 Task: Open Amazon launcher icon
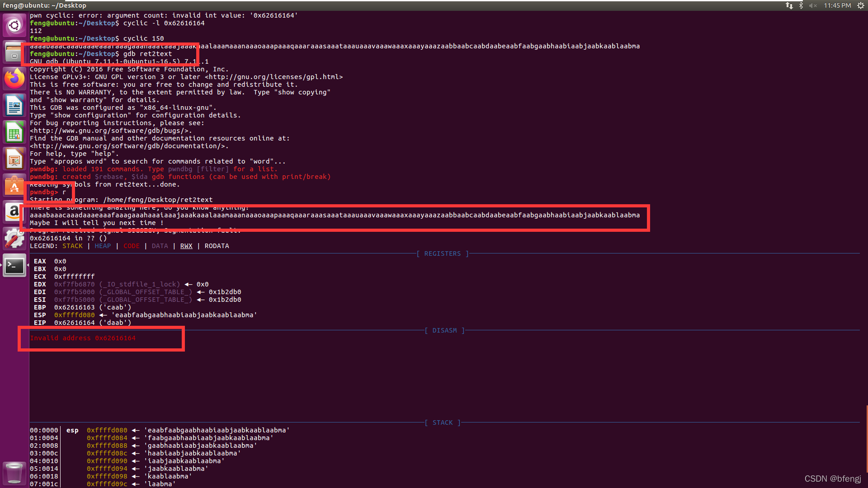[14, 212]
